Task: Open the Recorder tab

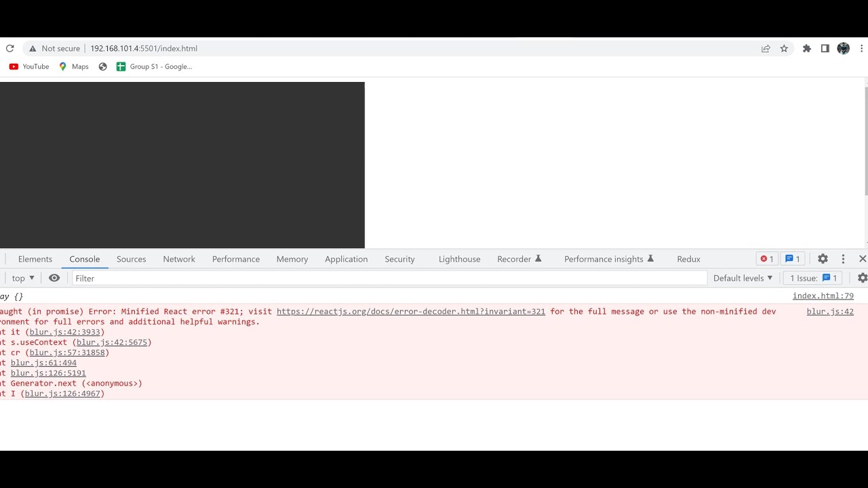Action: (519, 259)
